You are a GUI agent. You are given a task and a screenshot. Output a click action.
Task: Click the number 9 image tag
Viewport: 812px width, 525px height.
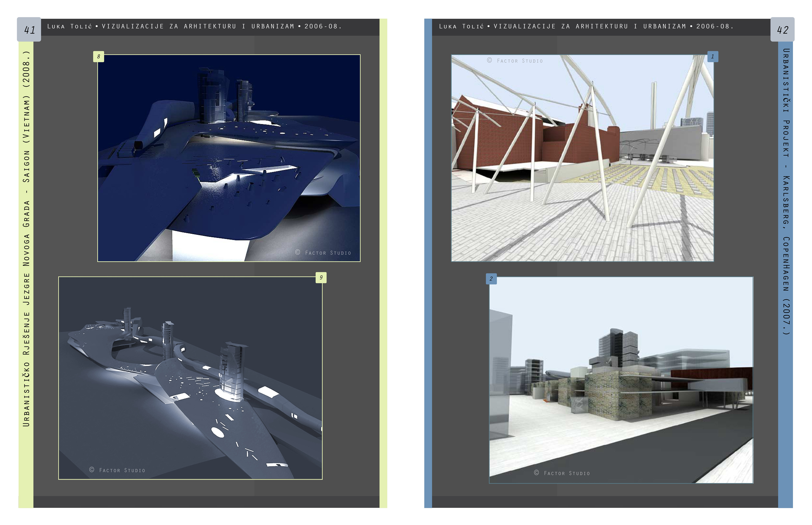pyautogui.click(x=321, y=278)
